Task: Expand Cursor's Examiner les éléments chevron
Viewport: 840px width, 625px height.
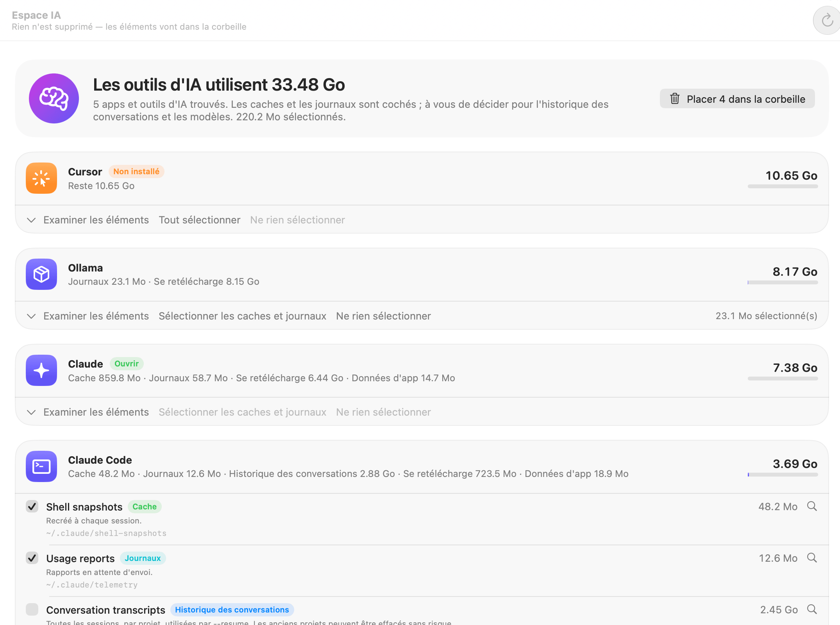Action: click(31, 220)
